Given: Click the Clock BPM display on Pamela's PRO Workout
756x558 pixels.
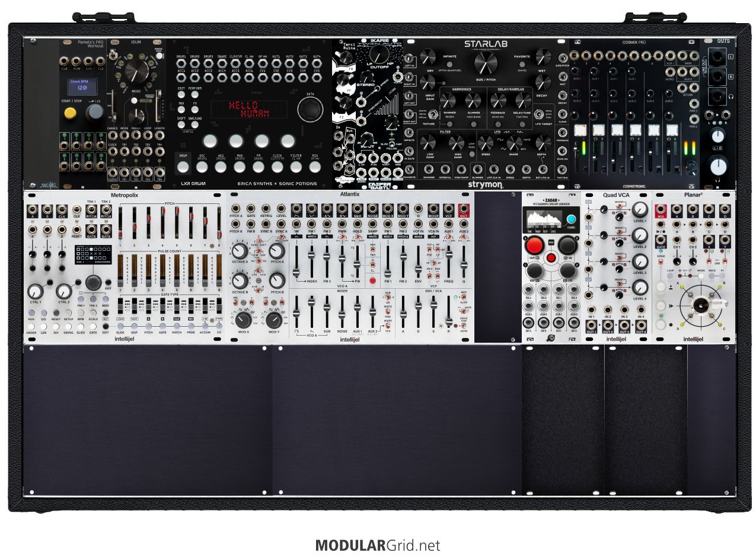Looking at the screenshot, I should [x=82, y=87].
